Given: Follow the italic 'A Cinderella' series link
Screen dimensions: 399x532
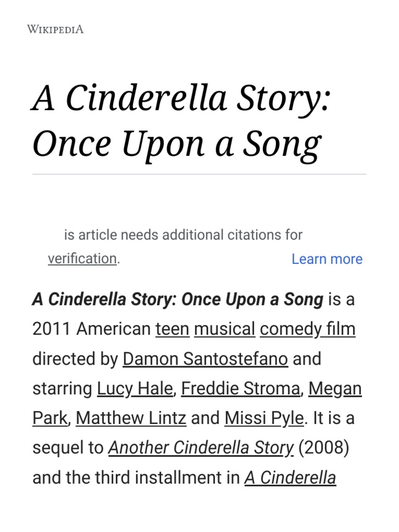Looking at the screenshot, I should pos(290,477).
